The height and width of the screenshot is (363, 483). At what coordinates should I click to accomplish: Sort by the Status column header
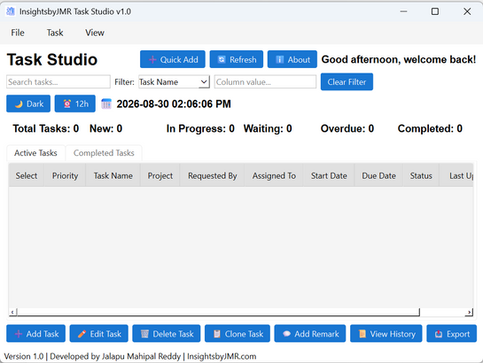421,176
